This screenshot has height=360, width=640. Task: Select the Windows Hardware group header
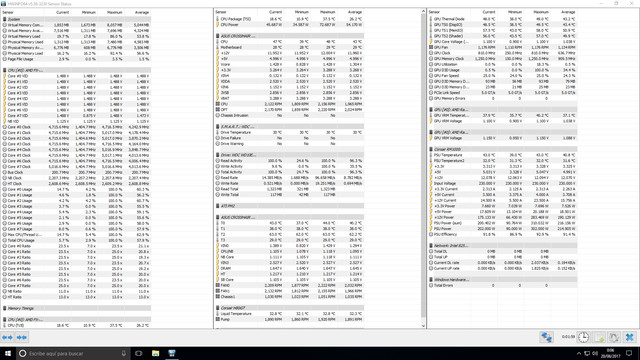click(x=503, y=280)
